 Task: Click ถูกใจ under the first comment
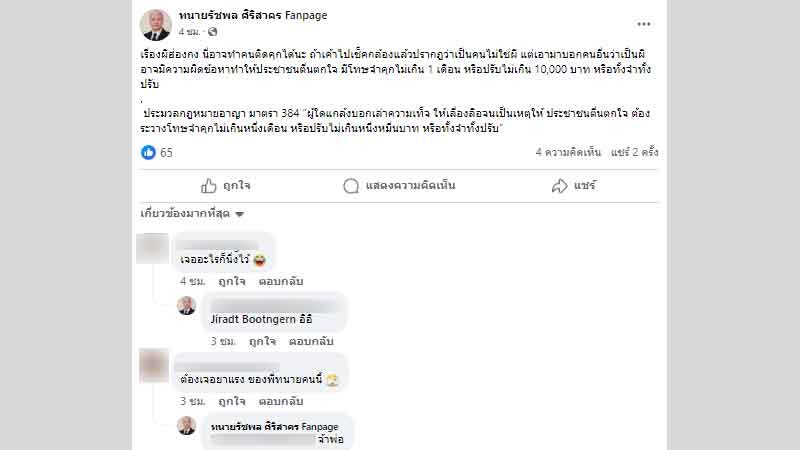click(232, 281)
